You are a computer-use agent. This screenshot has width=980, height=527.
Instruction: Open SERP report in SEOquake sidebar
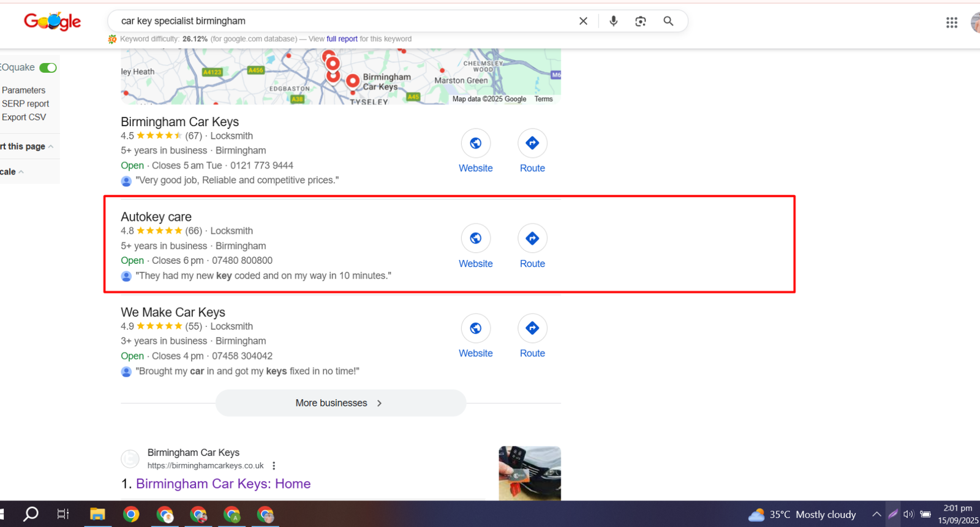(x=25, y=104)
